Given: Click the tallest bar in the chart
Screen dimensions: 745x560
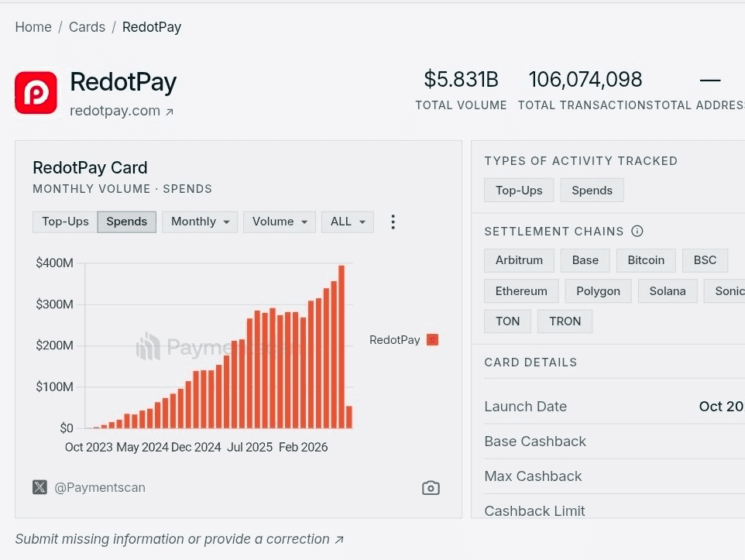Looking at the screenshot, I should (x=342, y=346).
